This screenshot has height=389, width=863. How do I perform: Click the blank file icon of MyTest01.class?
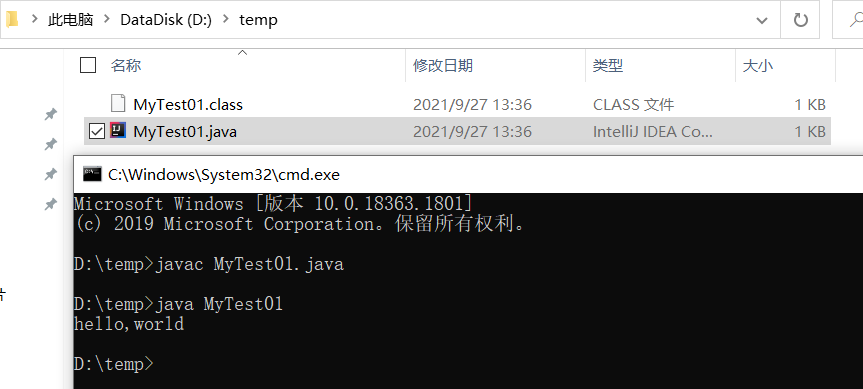pos(117,103)
